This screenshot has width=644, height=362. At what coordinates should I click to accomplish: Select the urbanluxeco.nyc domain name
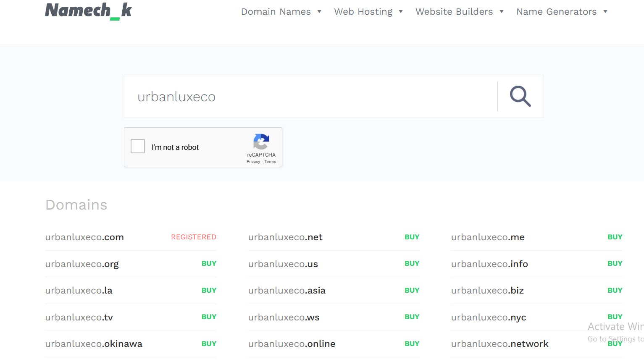[489, 317]
